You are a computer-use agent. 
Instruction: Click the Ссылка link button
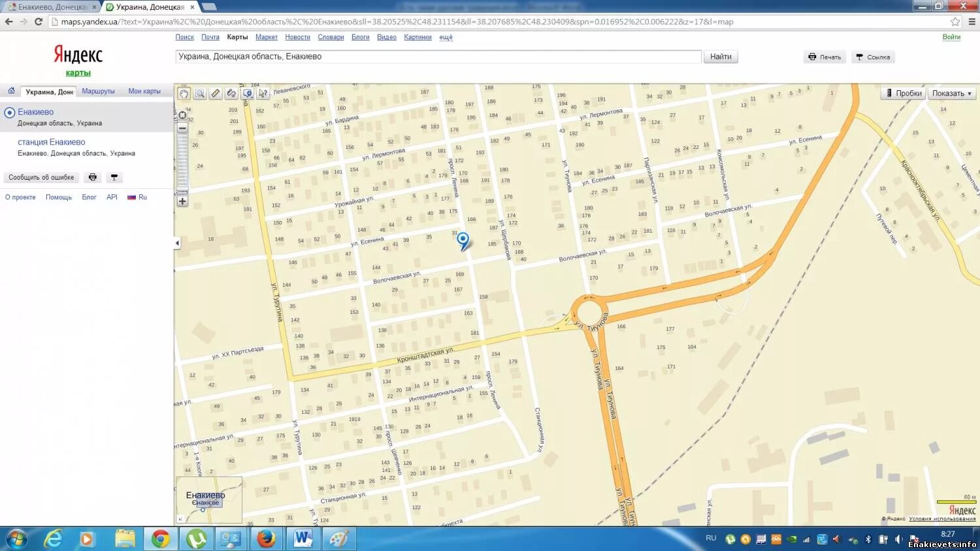click(x=873, y=57)
